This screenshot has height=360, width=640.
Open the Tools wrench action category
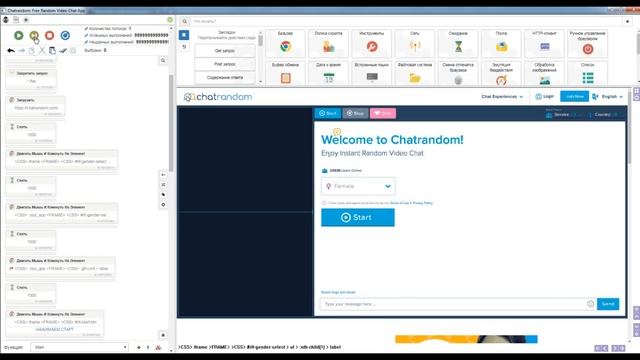pyautogui.click(x=372, y=43)
